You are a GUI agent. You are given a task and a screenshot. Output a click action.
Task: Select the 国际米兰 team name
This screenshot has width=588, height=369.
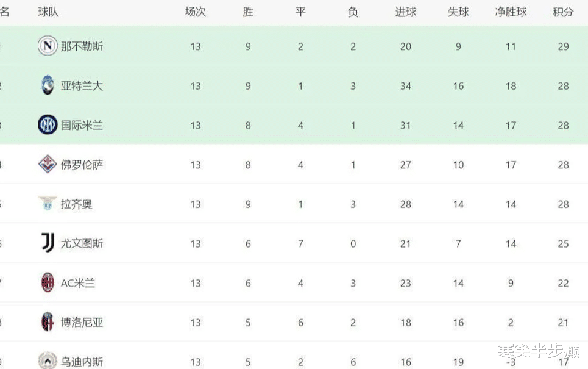[82, 125]
